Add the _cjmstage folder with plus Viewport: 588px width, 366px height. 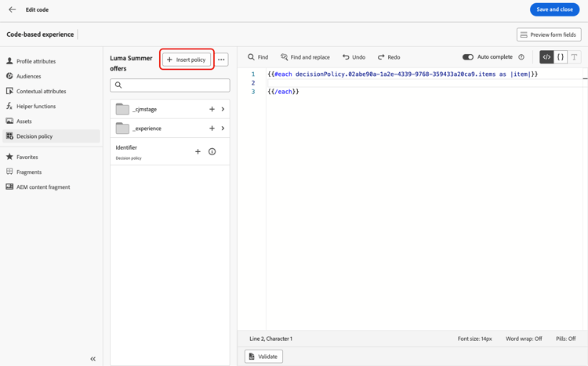[212, 109]
